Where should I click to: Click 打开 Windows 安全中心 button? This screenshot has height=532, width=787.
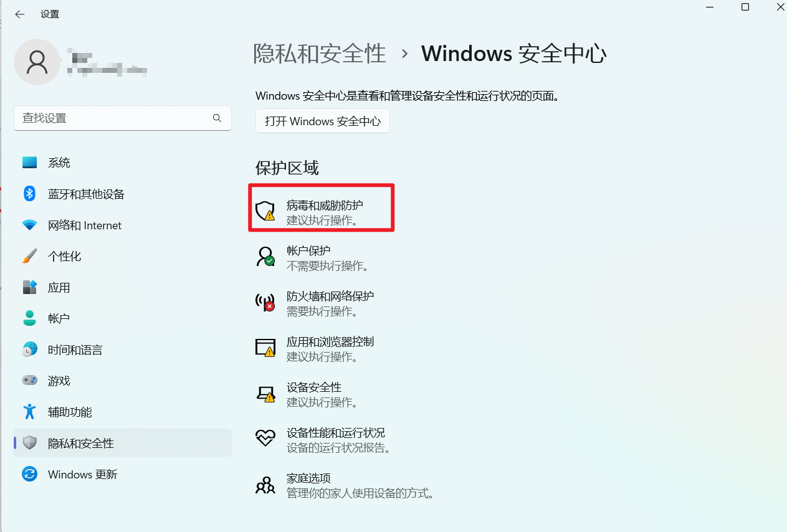(323, 121)
